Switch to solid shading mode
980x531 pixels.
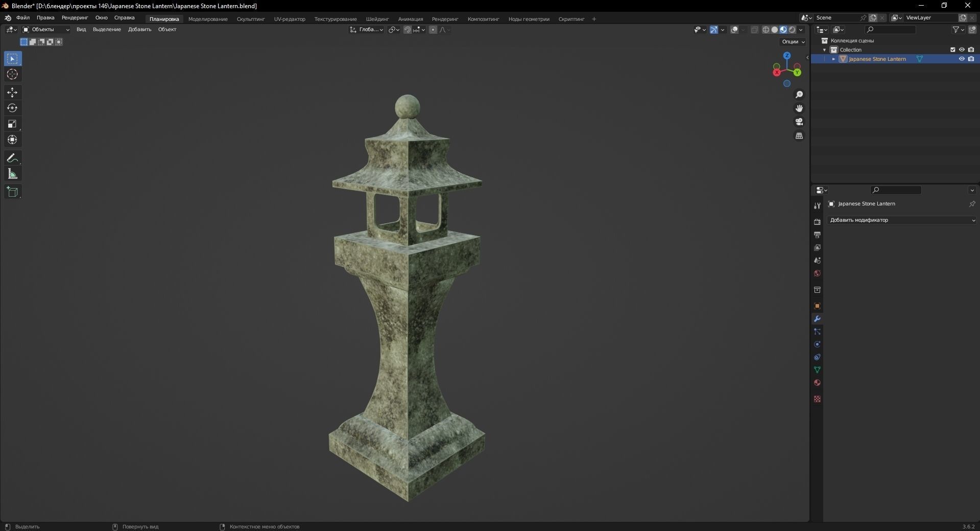775,30
